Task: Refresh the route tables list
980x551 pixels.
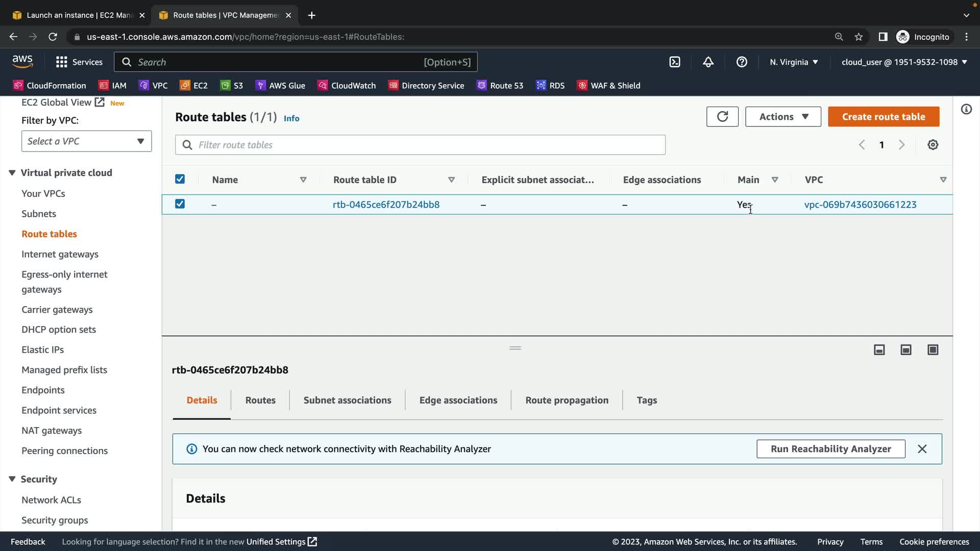Action: click(722, 117)
